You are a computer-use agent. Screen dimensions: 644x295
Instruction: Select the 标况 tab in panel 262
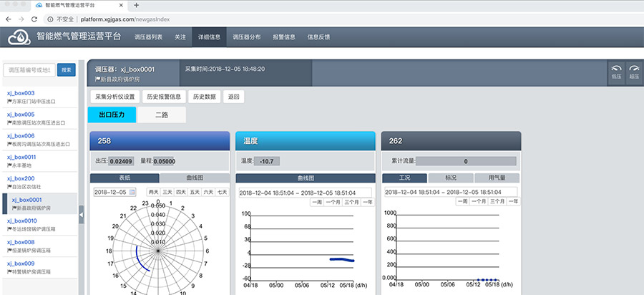tap(451, 178)
